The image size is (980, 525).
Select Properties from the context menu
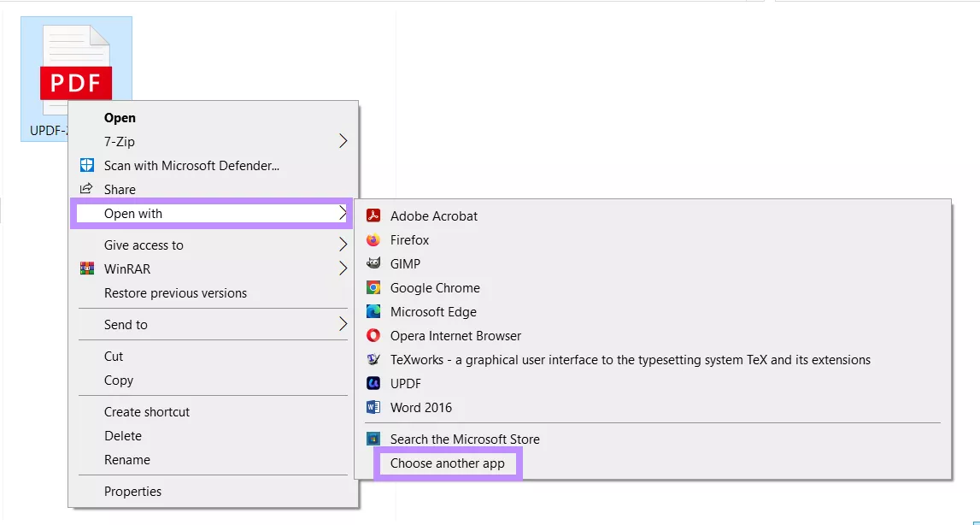point(132,491)
